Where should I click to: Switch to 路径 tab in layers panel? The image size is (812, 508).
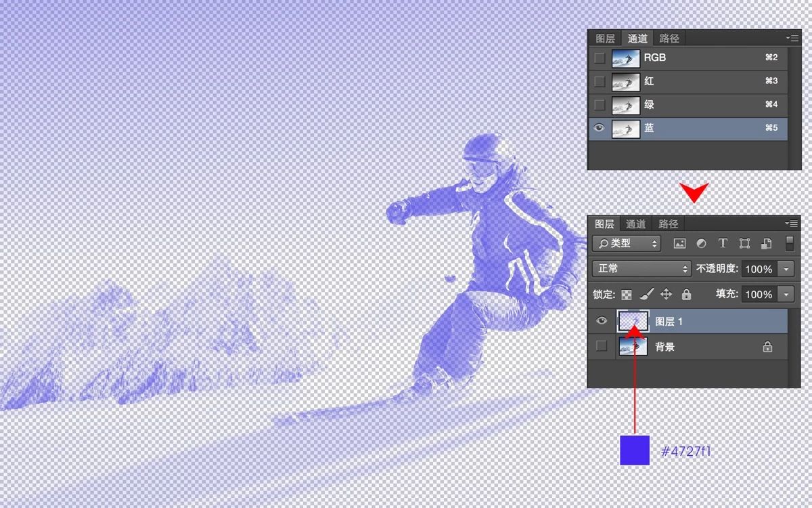668,224
